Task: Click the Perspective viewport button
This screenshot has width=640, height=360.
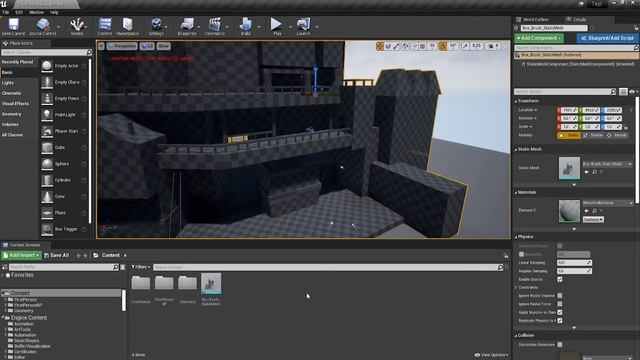Action: point(122,46)
